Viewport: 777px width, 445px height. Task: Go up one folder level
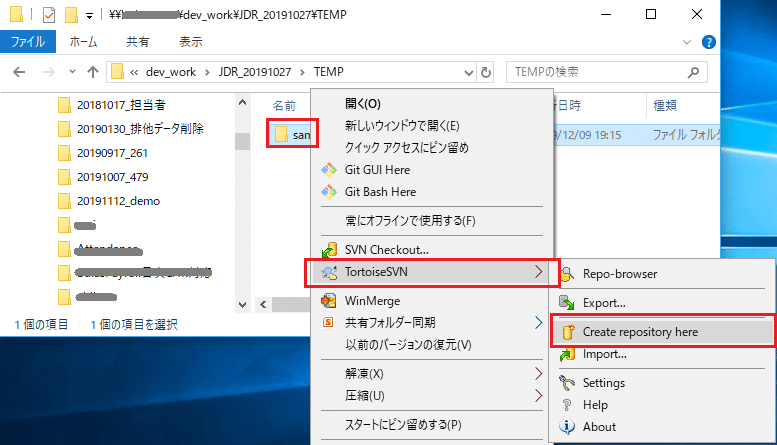pyautogui.click(x=93, y=72)
